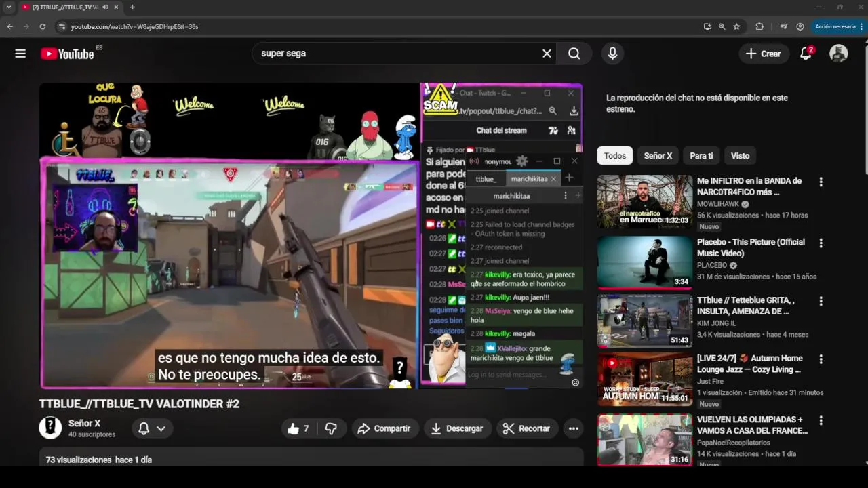This screenshot has width=868, height=488.
Task: Click the MOWLIHAWK channel name
Action: 719,204
